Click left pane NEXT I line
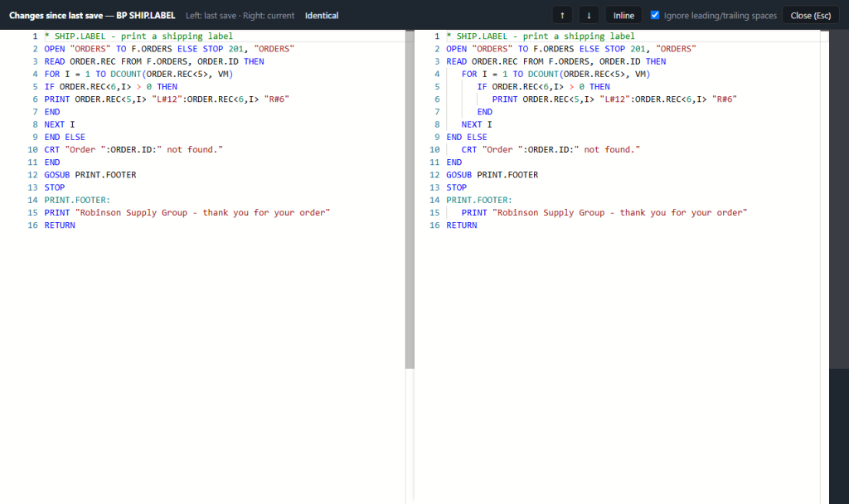 pos(60,124)
